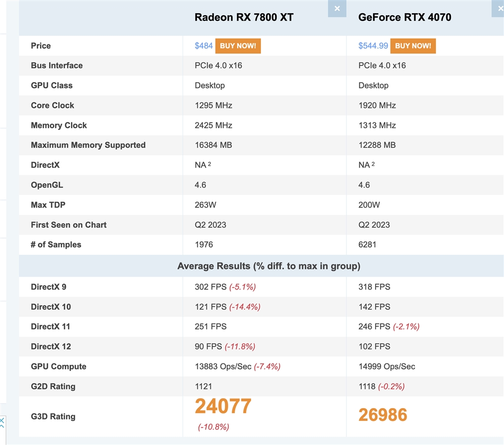
Task: Click the First Seen on Chart label
Action: tap(68, 225)
